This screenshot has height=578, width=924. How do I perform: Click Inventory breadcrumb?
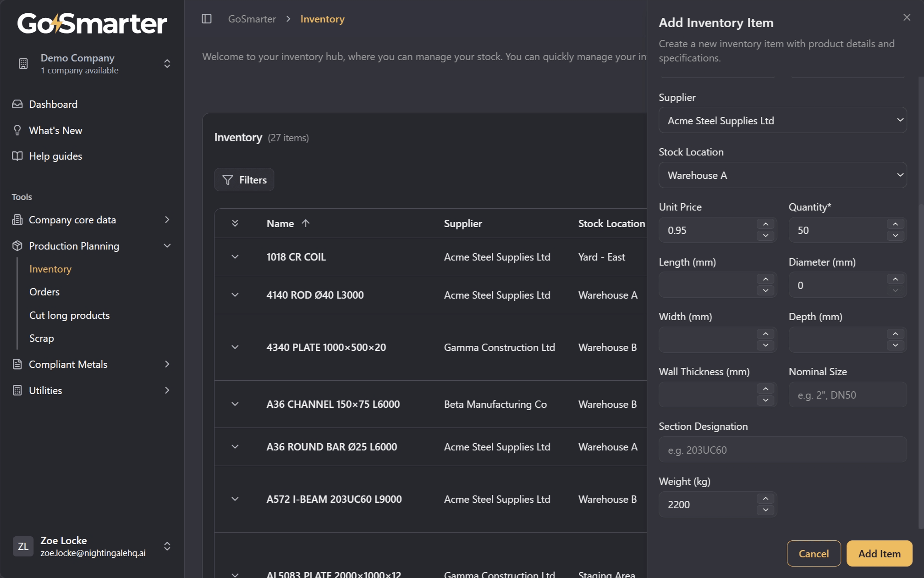pyautogui.click(x=322, y=19)
